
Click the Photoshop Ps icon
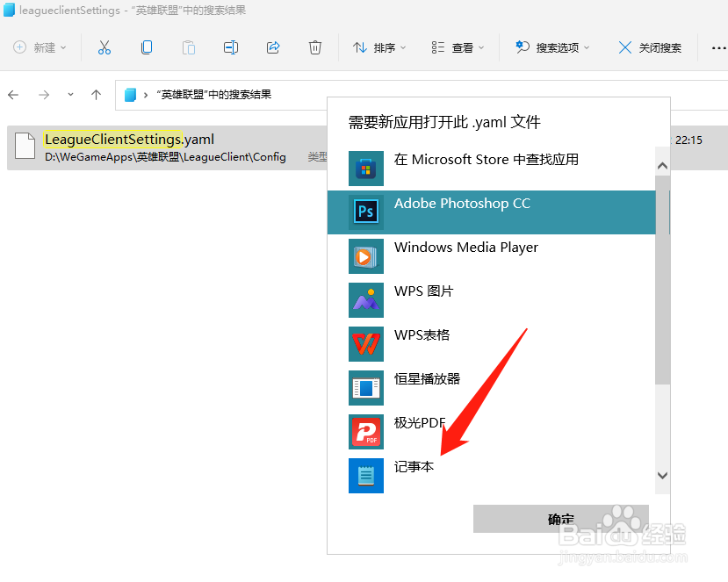(366, 212)
